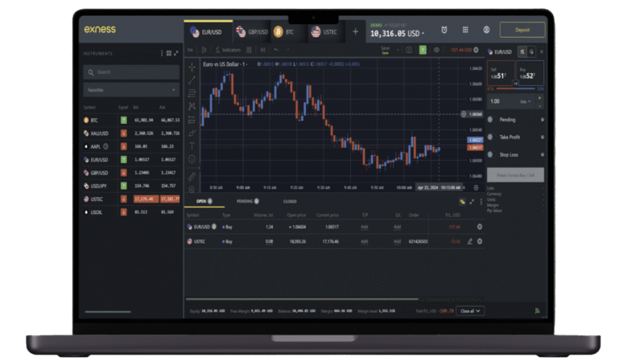The height and width of the screenshot is (362, 644).
Task: Edit the USTEC position with pencil icon
Action: pyautogui.click(x=470, y=241)
